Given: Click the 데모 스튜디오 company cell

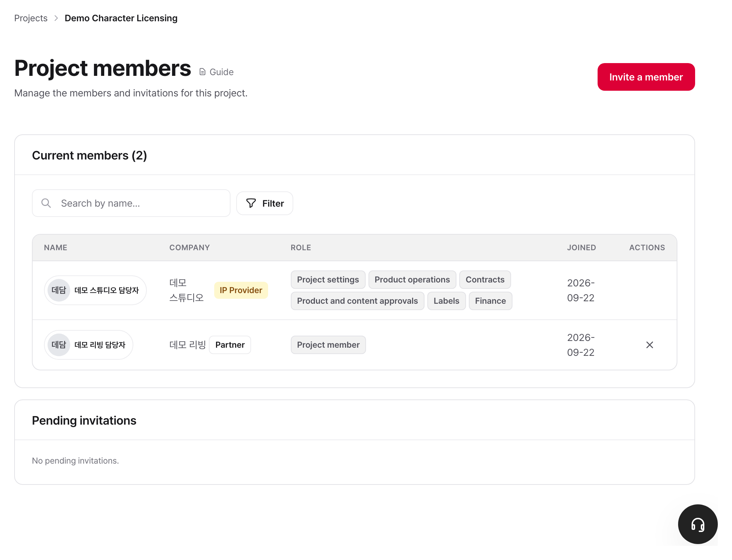Looking at the screenshot, I should 187,290.
